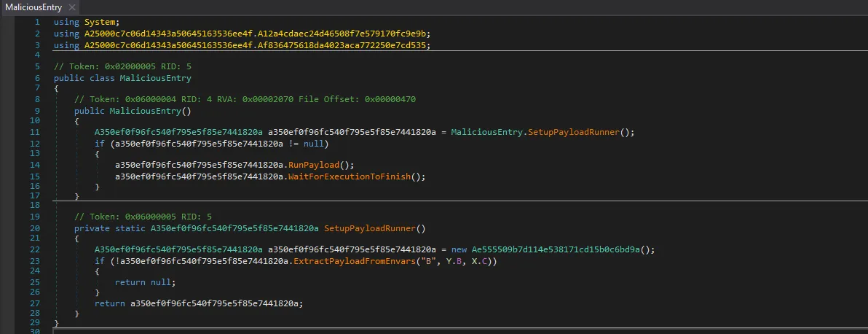The width and height of the screenshot is (868, 334).
Task: Place cursor on the return null statement
Action: pos(145,281)
